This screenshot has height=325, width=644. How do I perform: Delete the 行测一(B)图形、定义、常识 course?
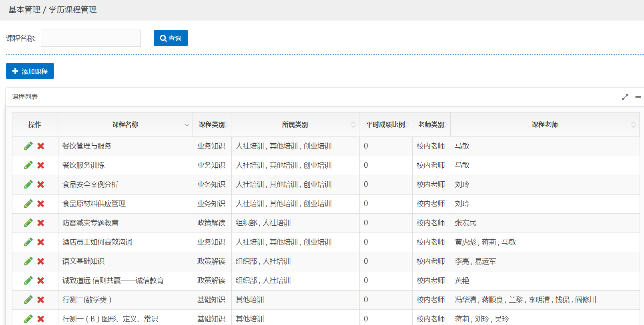point(41,319)
